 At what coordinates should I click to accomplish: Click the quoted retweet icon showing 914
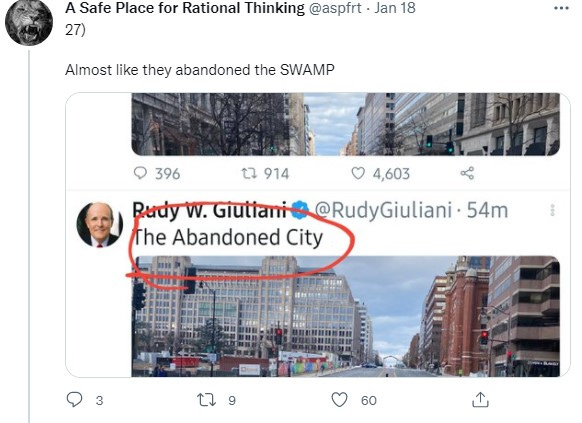pos(249,173)
